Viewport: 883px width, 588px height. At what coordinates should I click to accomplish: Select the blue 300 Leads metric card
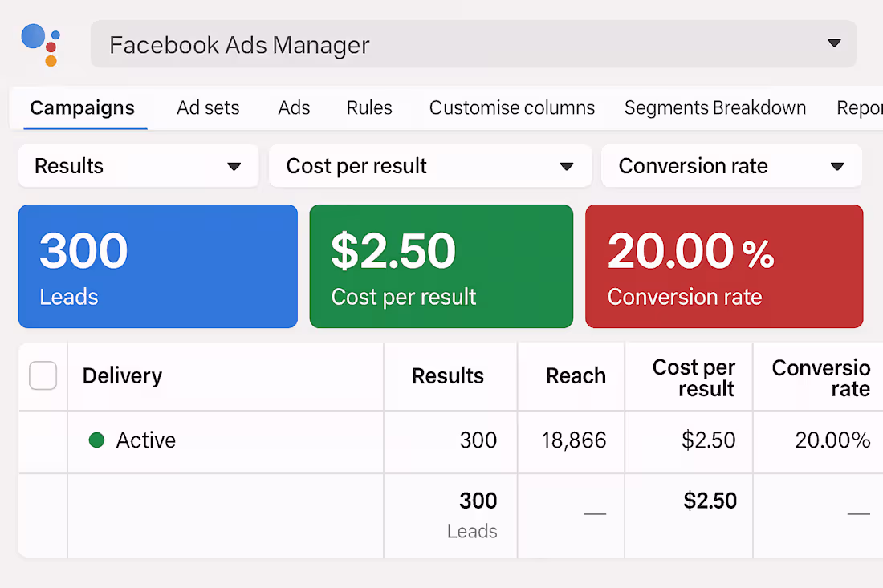coord(157,266)
